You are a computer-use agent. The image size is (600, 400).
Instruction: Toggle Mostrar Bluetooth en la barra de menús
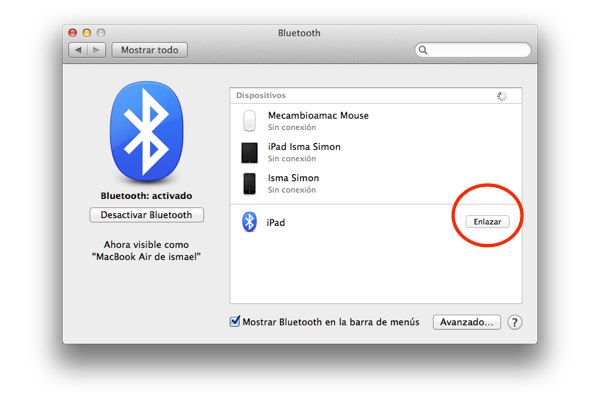(x=236, y=322)
